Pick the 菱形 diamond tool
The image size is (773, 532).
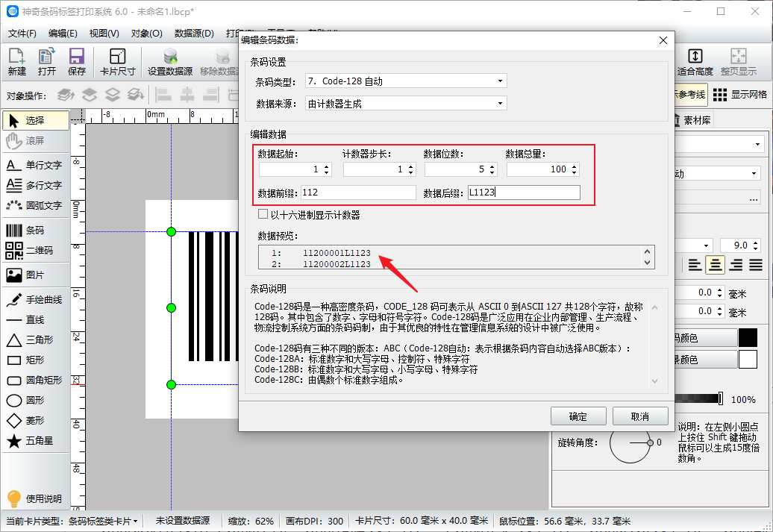pyautogui.click(x=36, y=421)
